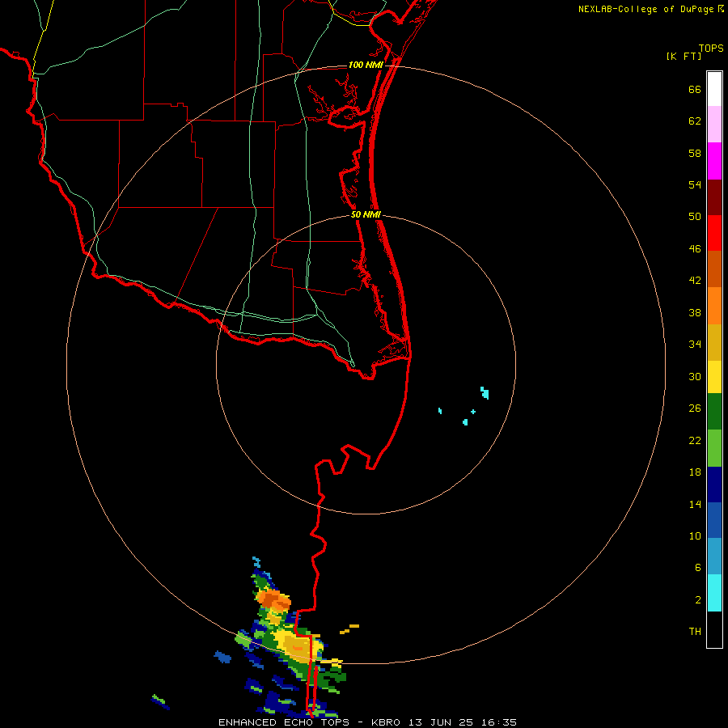Click the legend value 42
The width and height of the screenshot is (728, 728).
pyautogui.click(x=695, y=281)
